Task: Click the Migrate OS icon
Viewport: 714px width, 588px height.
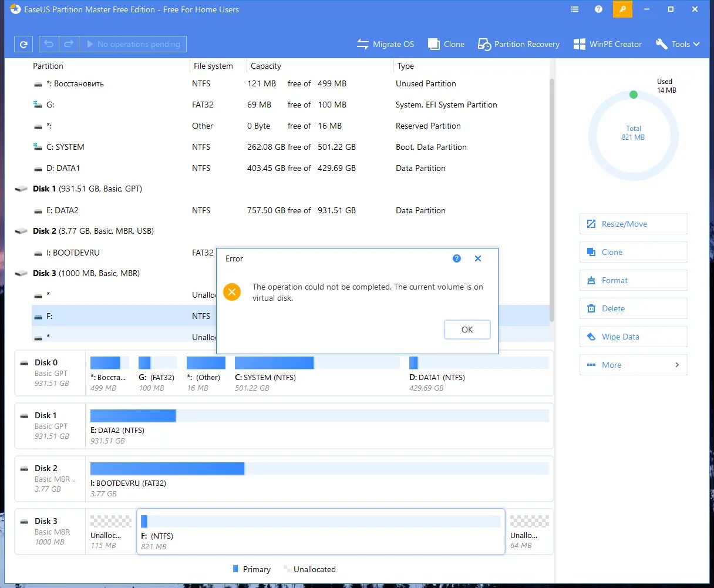Action: pos(362,44)
